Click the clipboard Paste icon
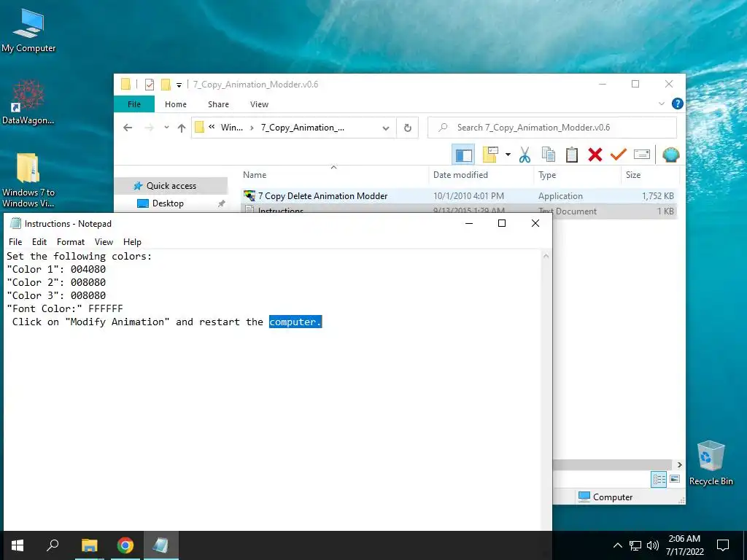Viewport: 747px width, 560px height. click(x=572, y=155)
